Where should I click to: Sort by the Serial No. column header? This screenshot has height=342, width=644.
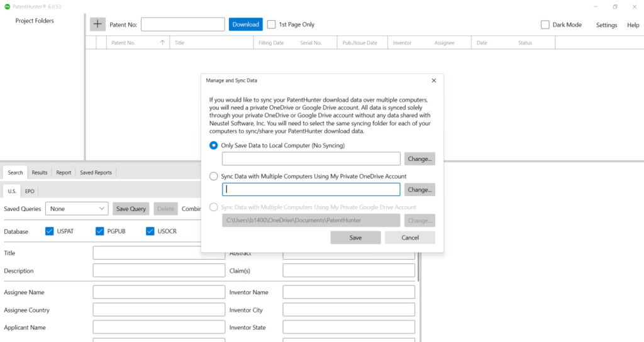click(311, 43)
